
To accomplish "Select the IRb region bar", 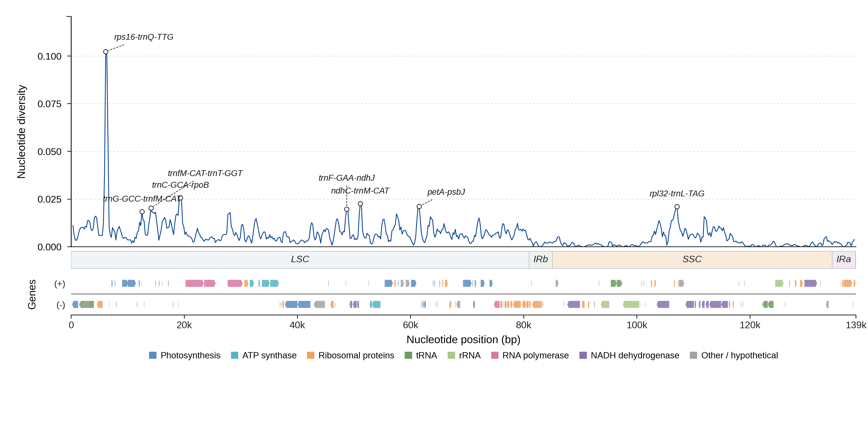I will coord(541,260).
